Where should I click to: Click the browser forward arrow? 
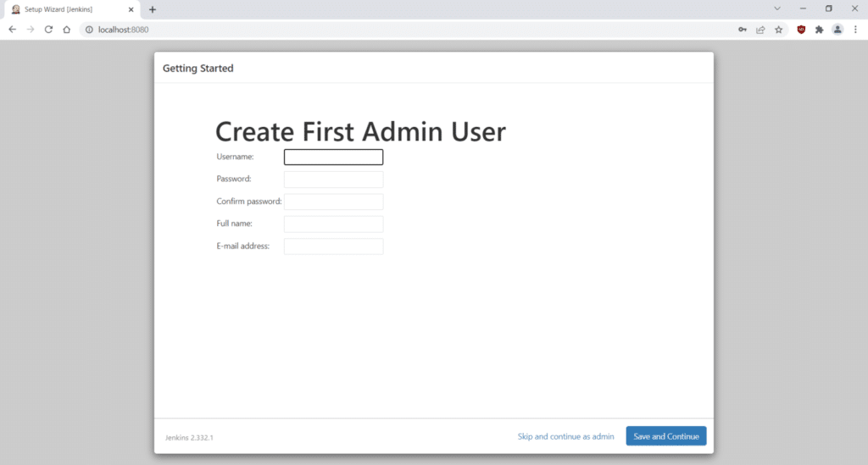(31, 30)
